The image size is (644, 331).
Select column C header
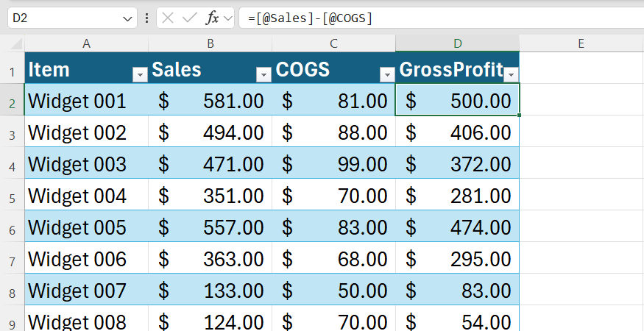tap(334, 43)
